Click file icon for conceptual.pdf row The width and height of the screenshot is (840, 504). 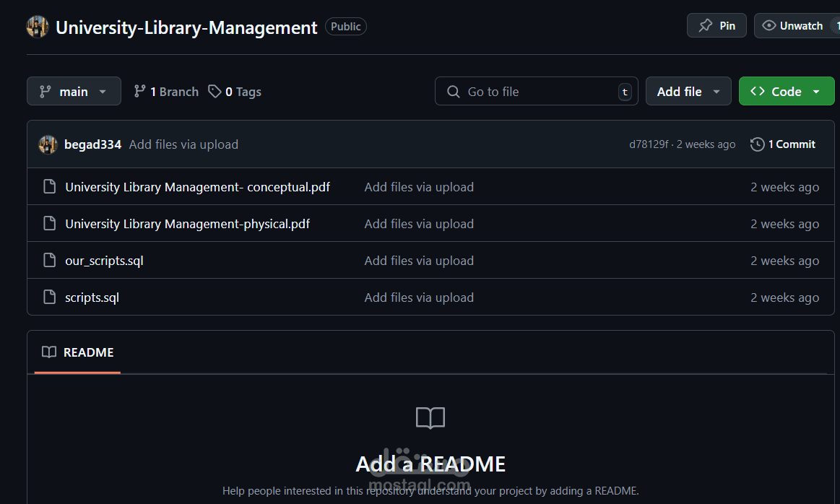click(x=49, y=186)
